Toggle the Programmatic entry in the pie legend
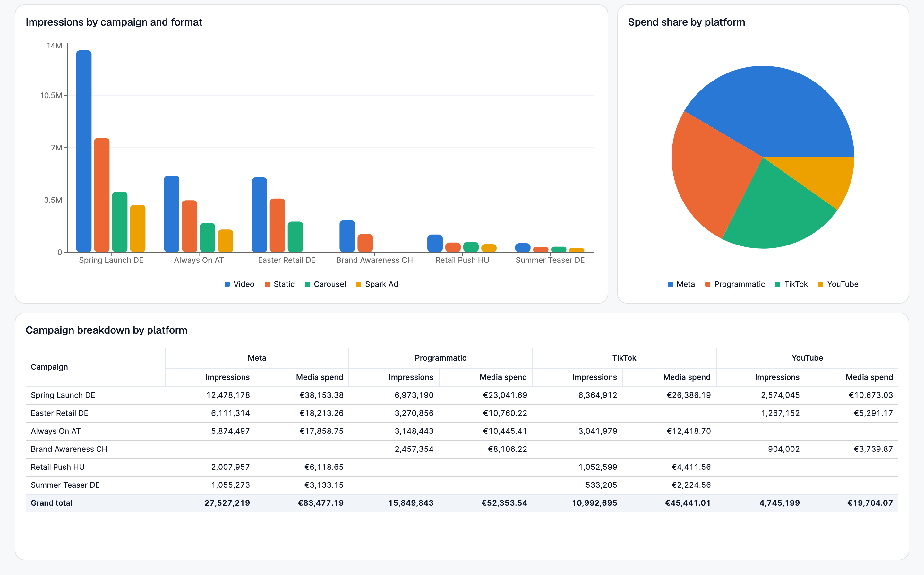The height and width of the screenshot is (575, 924). pyautogui.click(x=735, y=284)
